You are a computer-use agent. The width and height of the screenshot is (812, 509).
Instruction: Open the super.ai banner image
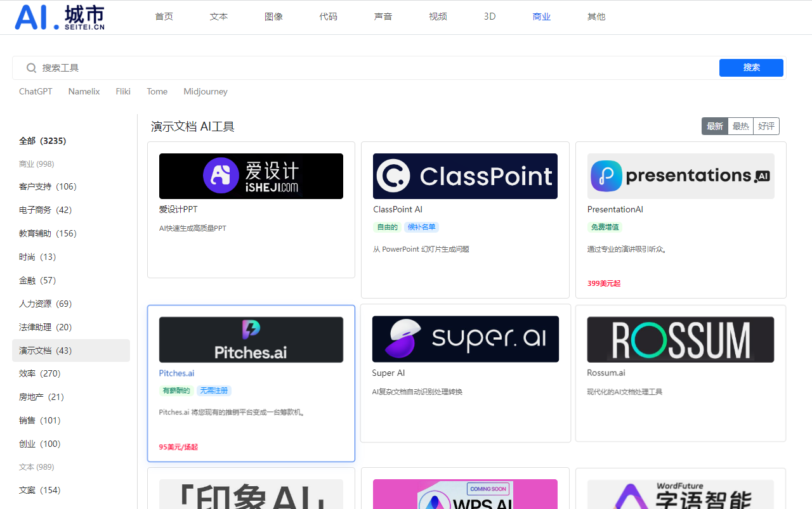point(466,339)
